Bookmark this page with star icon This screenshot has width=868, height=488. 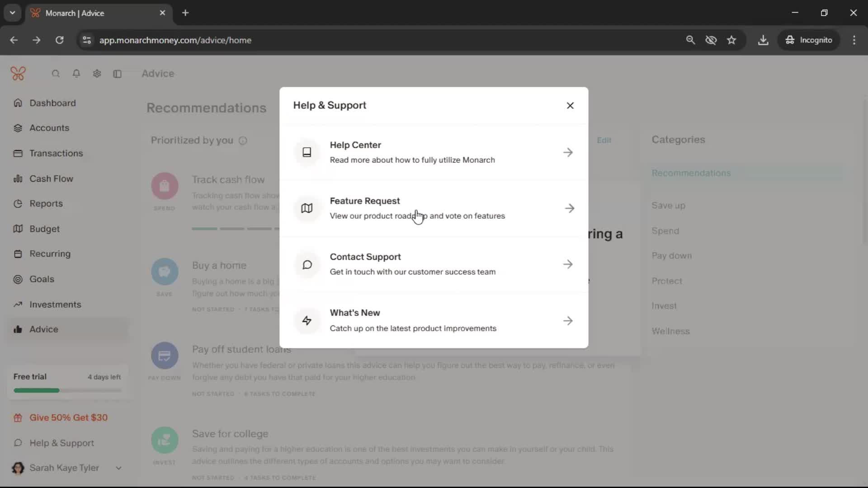point(731,40)
